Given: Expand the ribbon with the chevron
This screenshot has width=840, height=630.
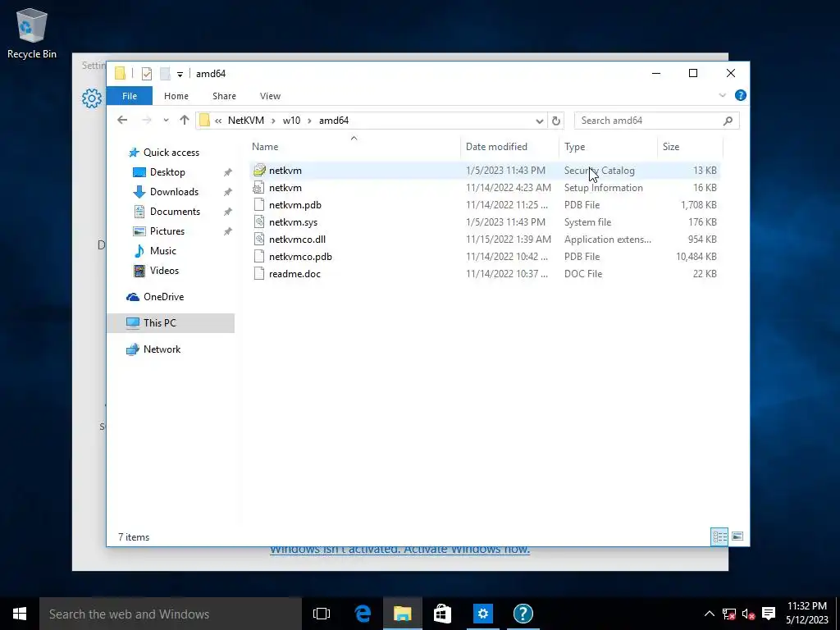Looking at the screenshot, I should (x=722, y=95).
